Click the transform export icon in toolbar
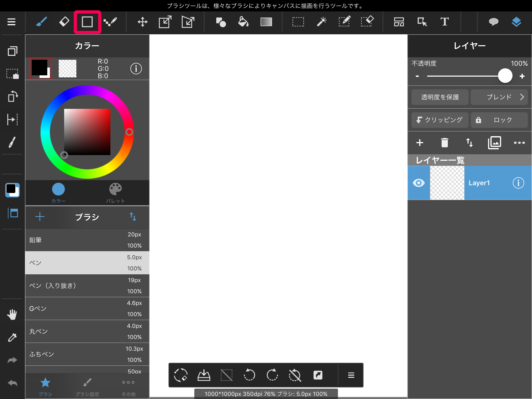The image size is (532, 399). click(165, 22)
